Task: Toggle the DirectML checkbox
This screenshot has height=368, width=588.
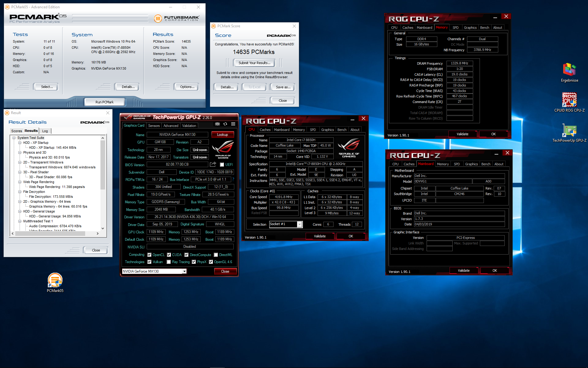Action: click(216, 255)
